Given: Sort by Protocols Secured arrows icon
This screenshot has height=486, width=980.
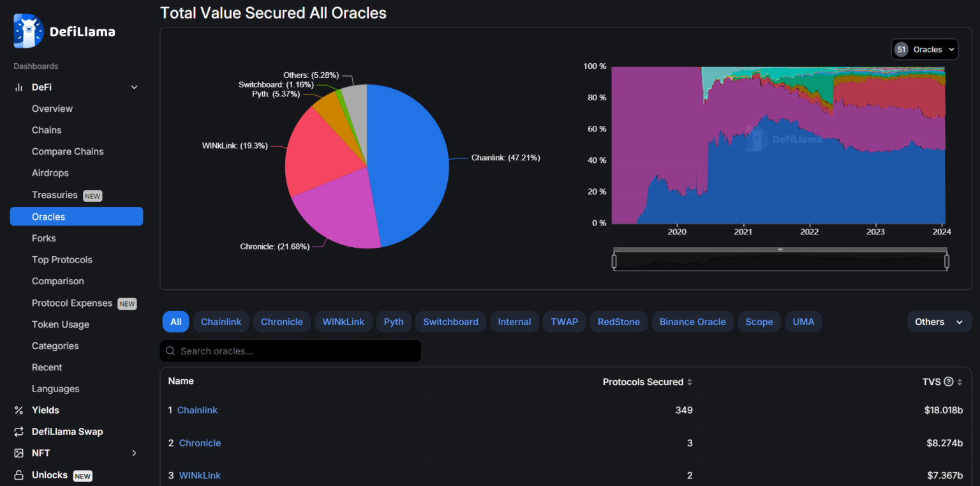Looking at the screenshot, I should click(x=689, y=383).
